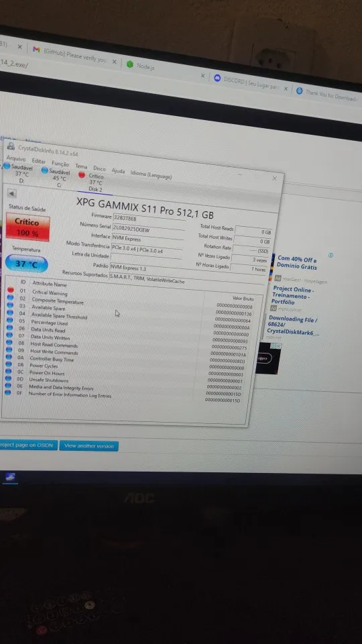Open the Ajuda menu
The width and height of the screenshot is (362, 644).
[x=118, y=171]
